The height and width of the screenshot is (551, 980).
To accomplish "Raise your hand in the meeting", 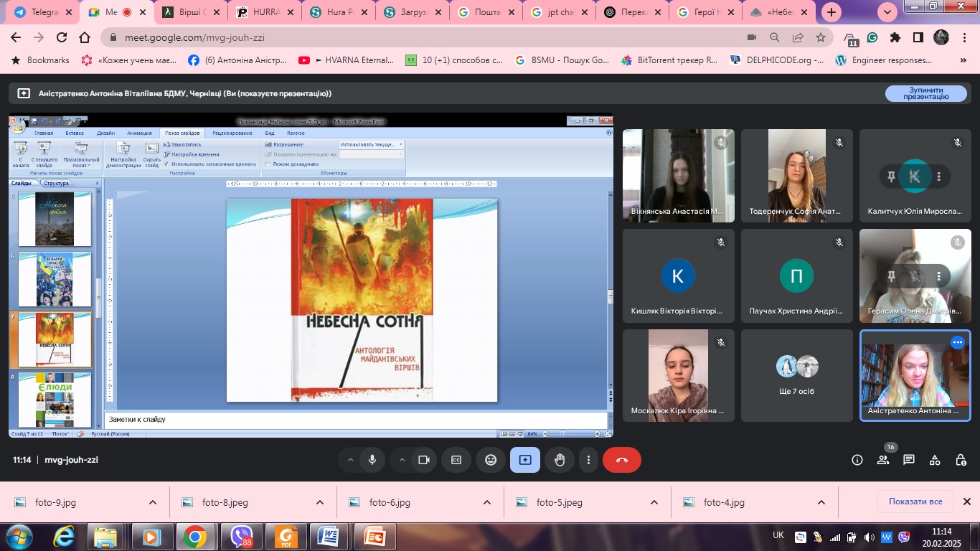I will pyautogui.click(x=560, y=460).
